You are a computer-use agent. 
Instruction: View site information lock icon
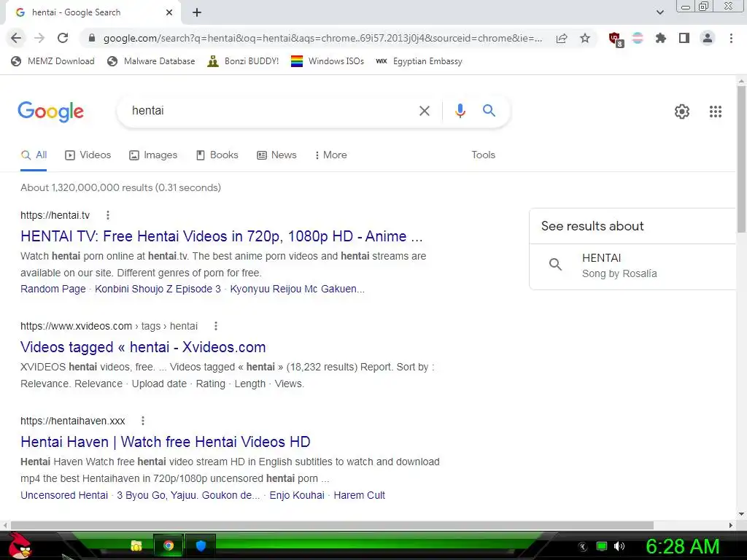pyautogui.click(x=92, y=38)
